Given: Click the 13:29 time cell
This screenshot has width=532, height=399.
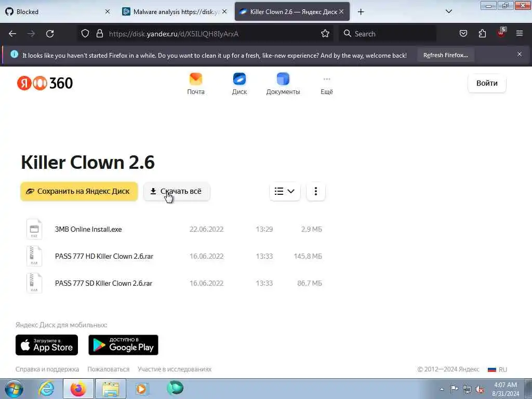Looking at the screenshot, I should (264, 229).
